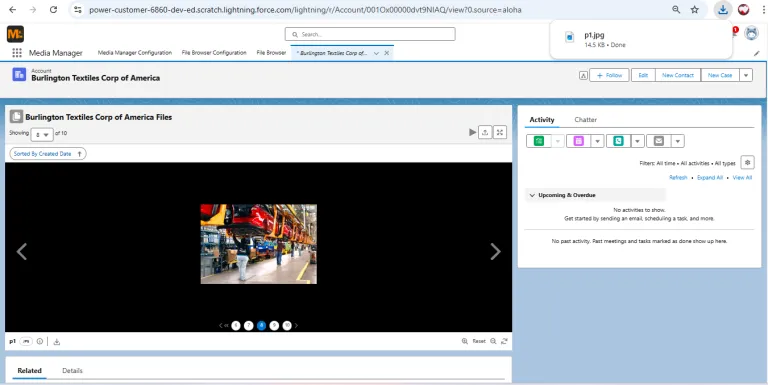Go to image page 10

[x=287, y=325]
